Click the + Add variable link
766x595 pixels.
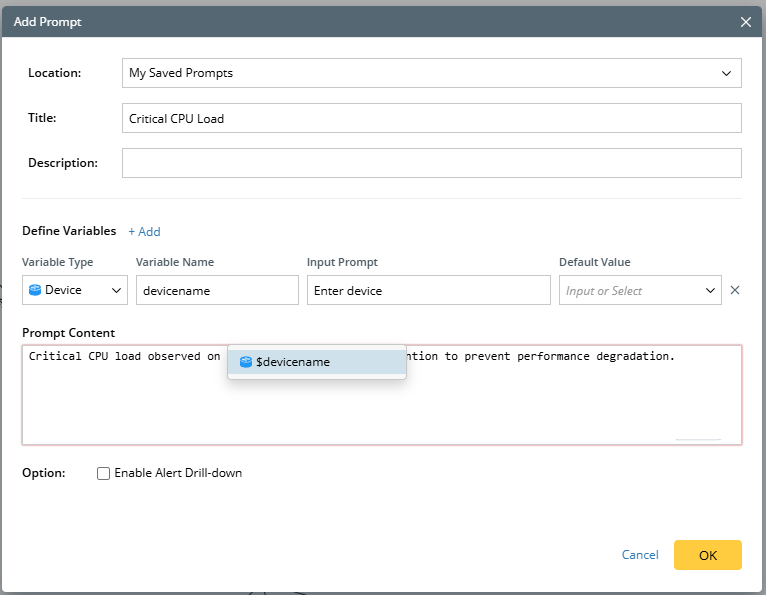[x=144, y=232]
